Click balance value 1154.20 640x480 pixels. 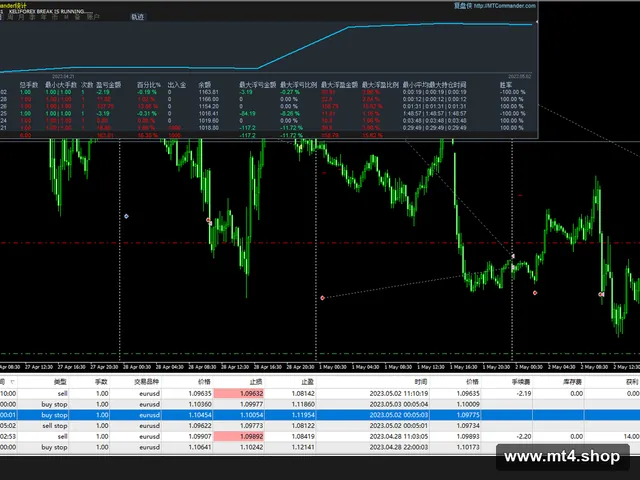pyautogui.click(x=209, y=107)
